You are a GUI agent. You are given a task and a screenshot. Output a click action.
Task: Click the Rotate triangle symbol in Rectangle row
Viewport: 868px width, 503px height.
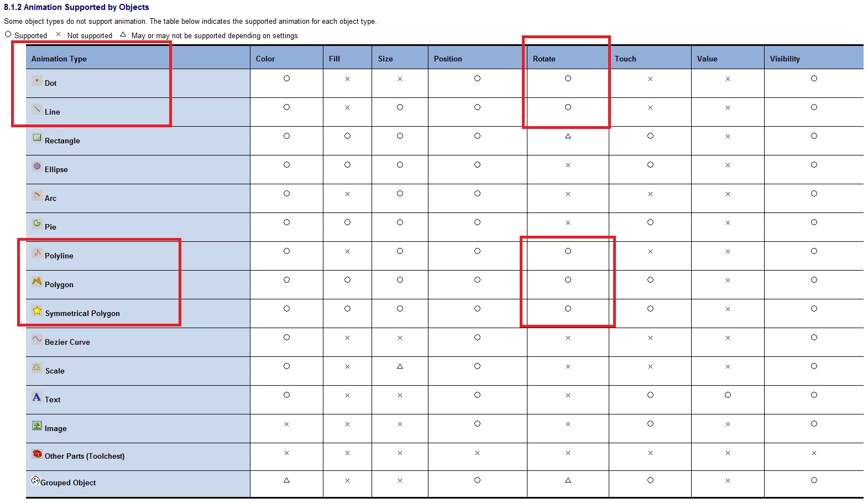(568, 136)
